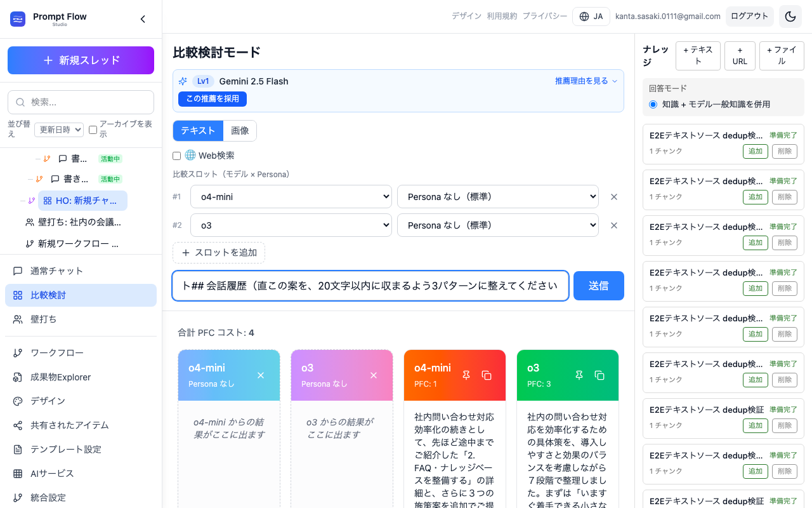Viewport: 812px width, 508px height.
Task: Open slot #1 Persona dropdown
Action: [498, 197]
